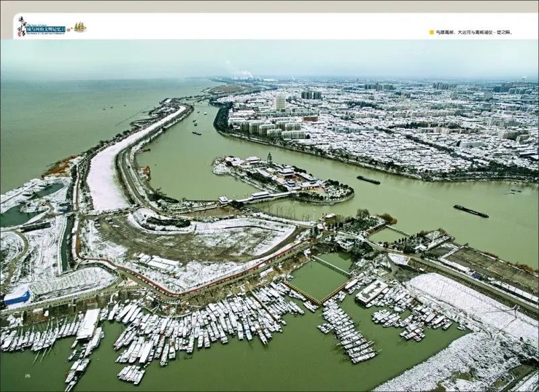
Task: Click the sailing ship icon in header
Action: click(x=80, y=27)
